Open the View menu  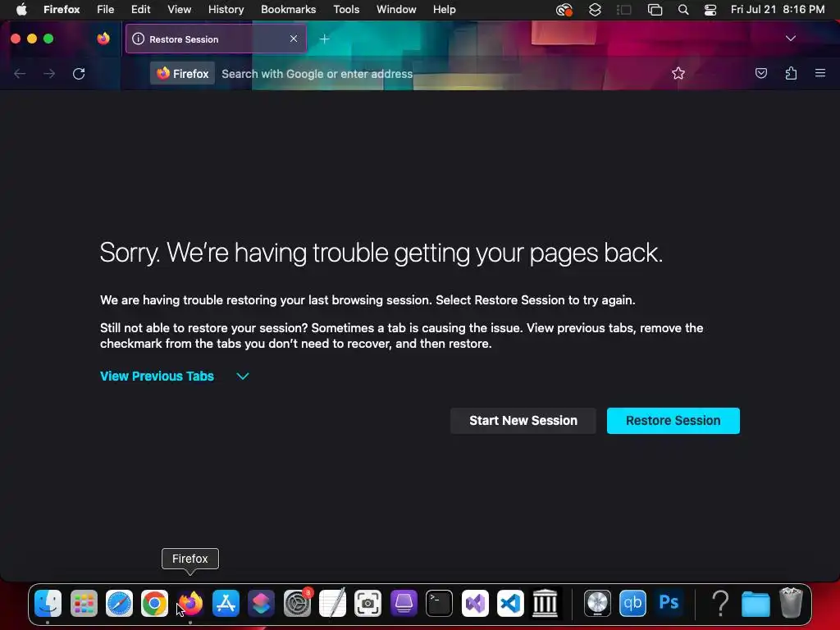tap(179, 10)
